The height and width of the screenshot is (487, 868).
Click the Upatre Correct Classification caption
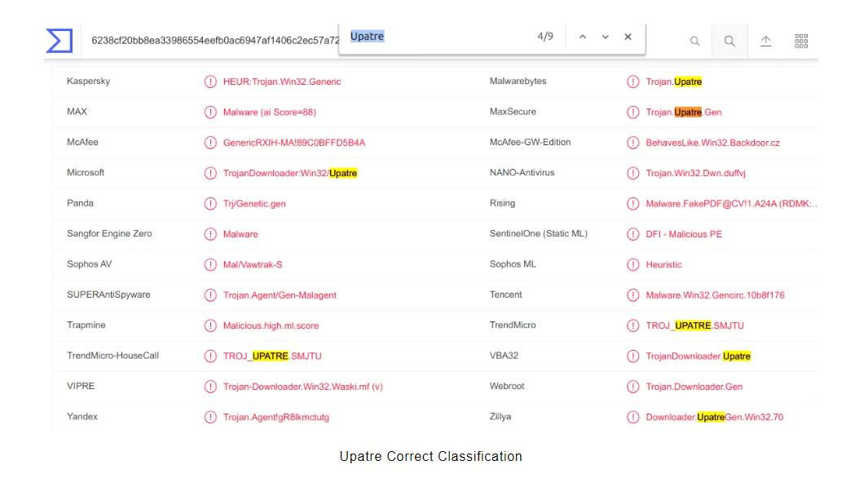pos(430,456)
